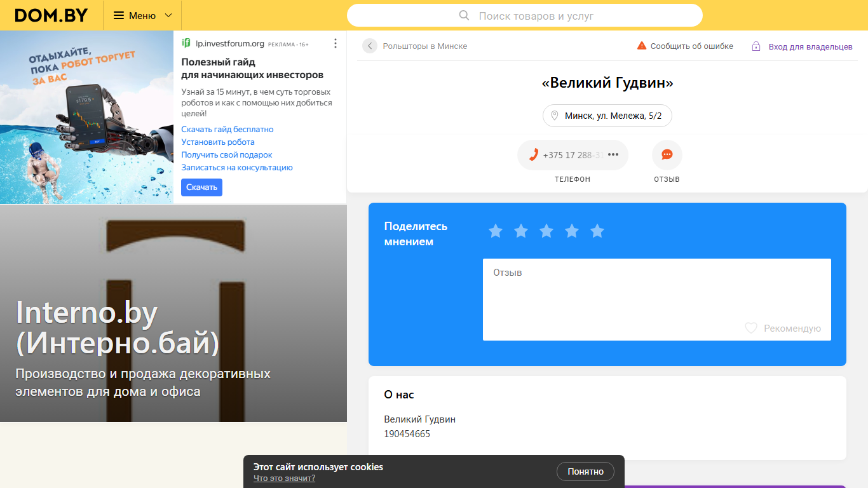The image size is (868, 488).
Task: Click Записаться на консультацию link
Action: point(237,167)
